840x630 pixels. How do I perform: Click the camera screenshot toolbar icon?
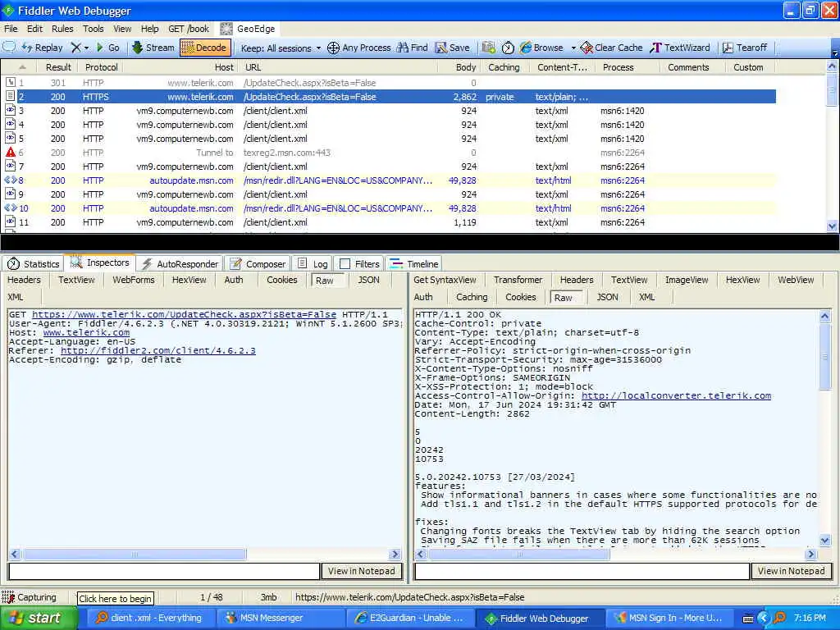pyautogui.click(x=488, y=48)
